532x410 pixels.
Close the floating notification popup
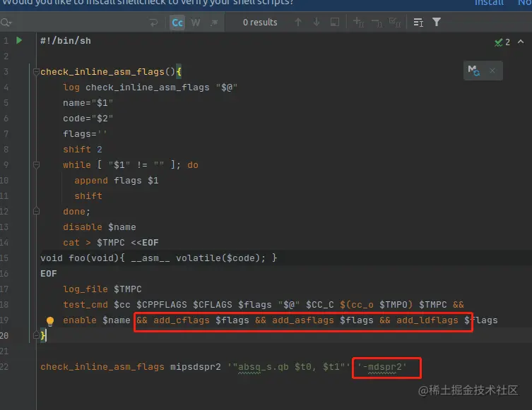pos(492,71)
